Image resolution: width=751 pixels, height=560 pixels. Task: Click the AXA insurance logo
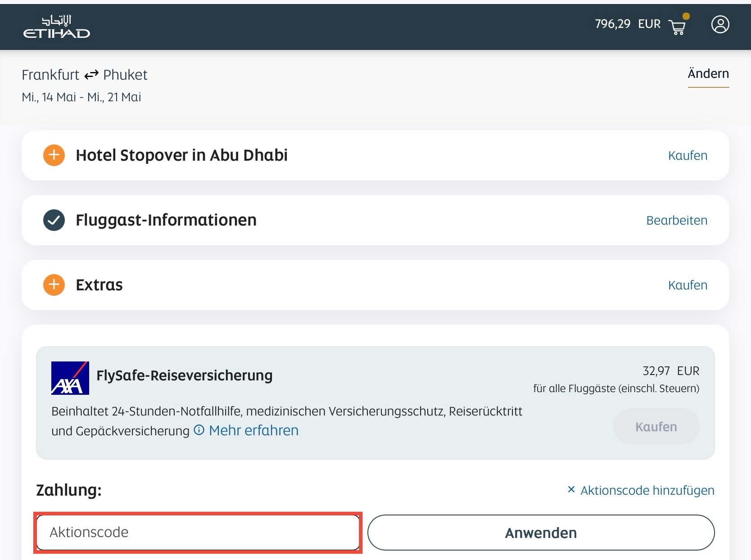[70, 378]
